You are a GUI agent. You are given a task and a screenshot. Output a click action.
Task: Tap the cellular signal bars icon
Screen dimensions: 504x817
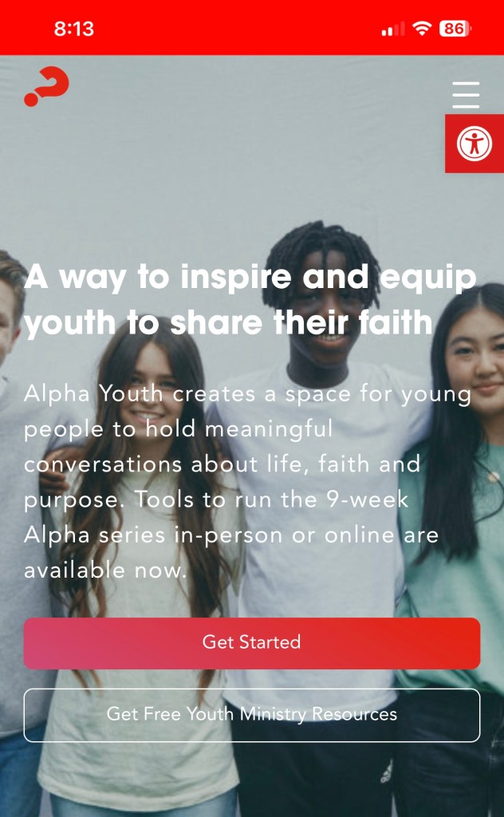[393, 30]
